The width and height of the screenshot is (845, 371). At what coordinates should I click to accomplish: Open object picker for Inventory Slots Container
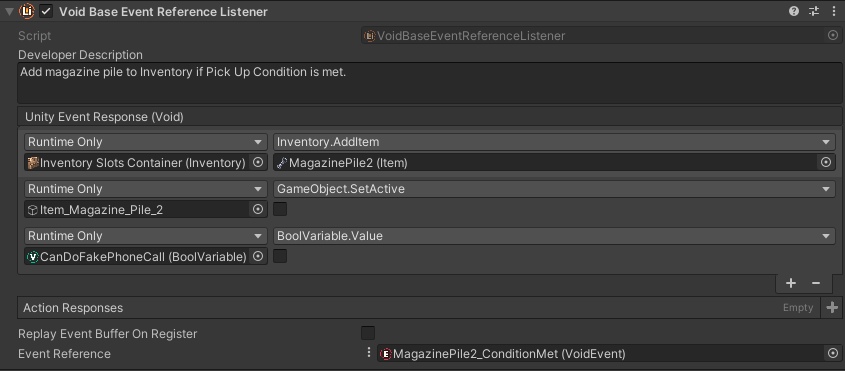point(258,162)
